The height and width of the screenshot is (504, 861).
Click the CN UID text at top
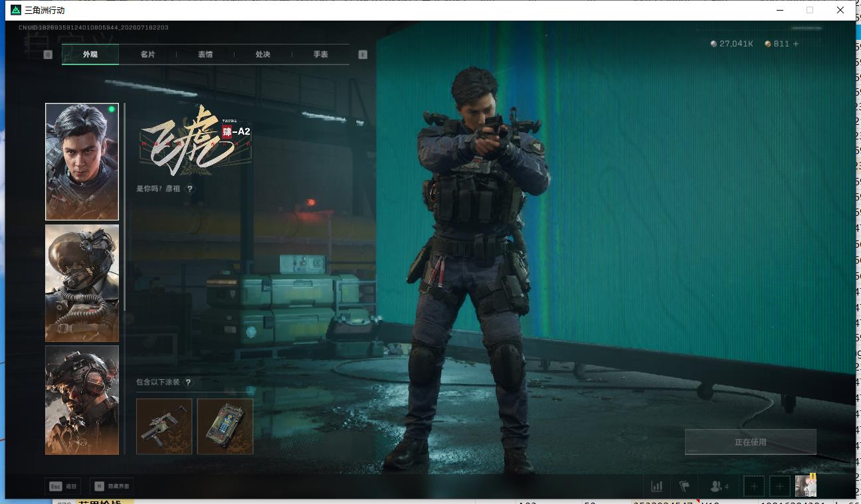(x=94, y=28)
